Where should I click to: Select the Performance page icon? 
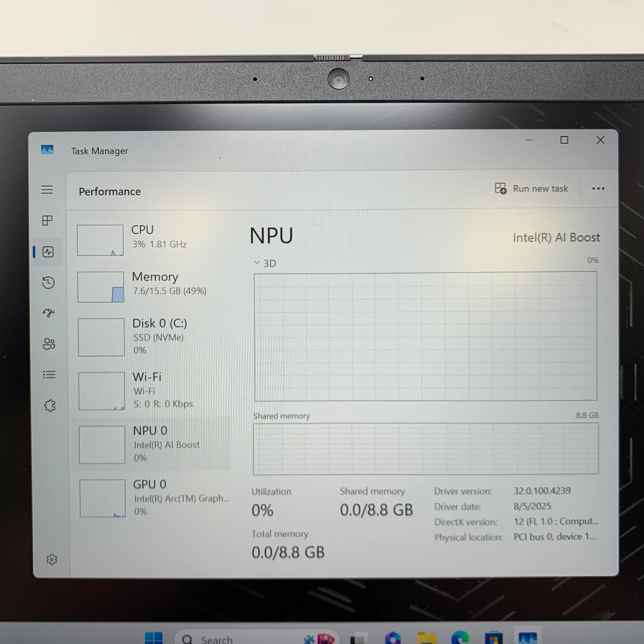pos(48,252)
